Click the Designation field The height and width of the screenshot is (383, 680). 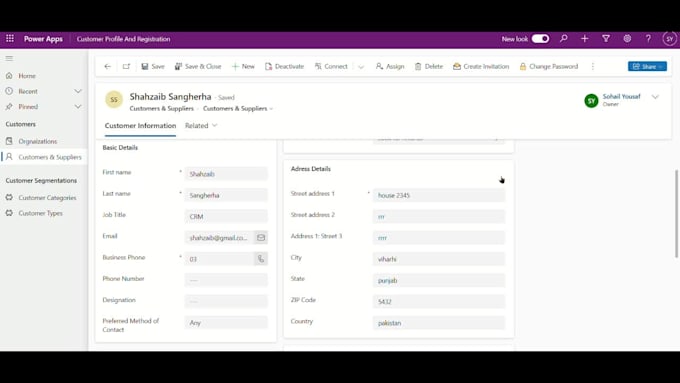226,301
